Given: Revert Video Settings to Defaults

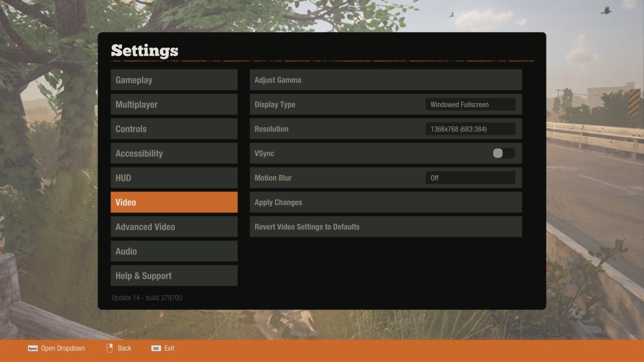Looking at the screenshot, I should (385, 227).
